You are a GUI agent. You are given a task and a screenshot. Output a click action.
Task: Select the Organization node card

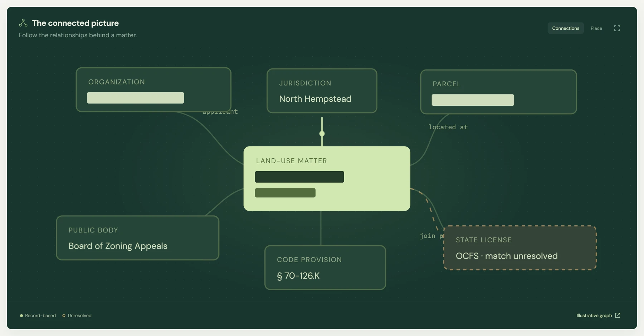(153, 90)
